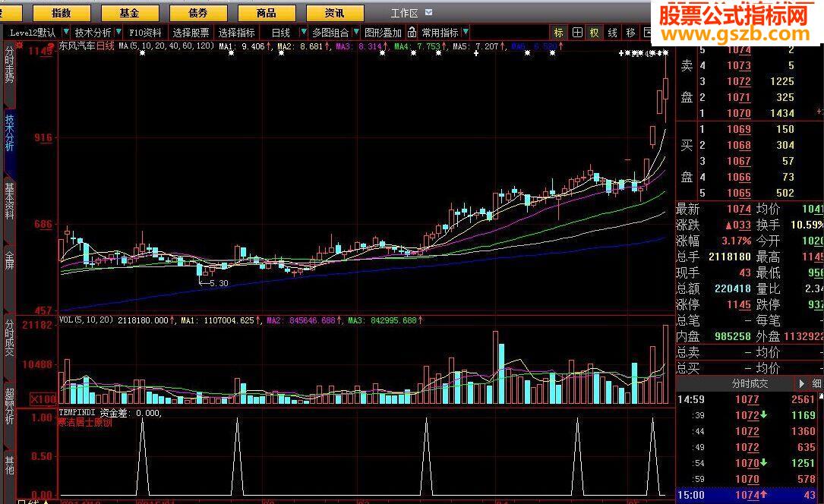Switch to the 指数 tab
824x504 pixels.
tap(62, 13)
